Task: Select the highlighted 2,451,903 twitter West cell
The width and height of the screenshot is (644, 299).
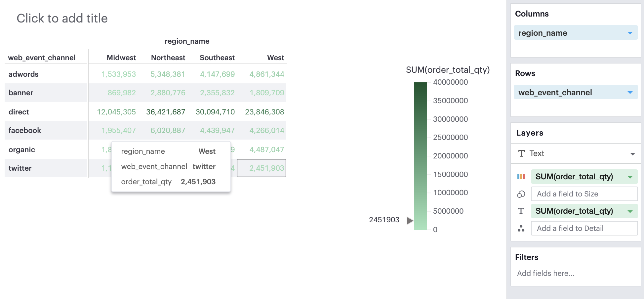Action: tap(262, 168)
